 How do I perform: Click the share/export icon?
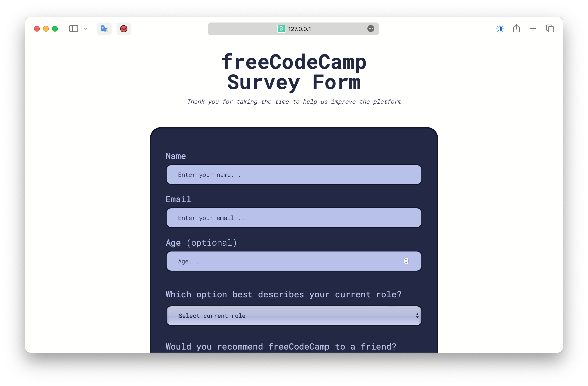[x=516, y=28]
